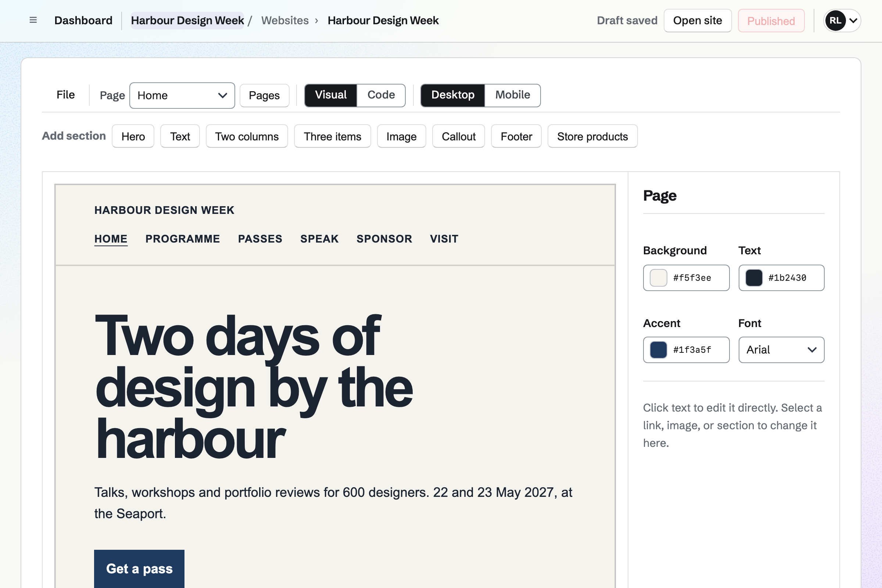Viewport: 882px width, 588px height.
Task: Add a Hero section
Action: tap(133, 136)
